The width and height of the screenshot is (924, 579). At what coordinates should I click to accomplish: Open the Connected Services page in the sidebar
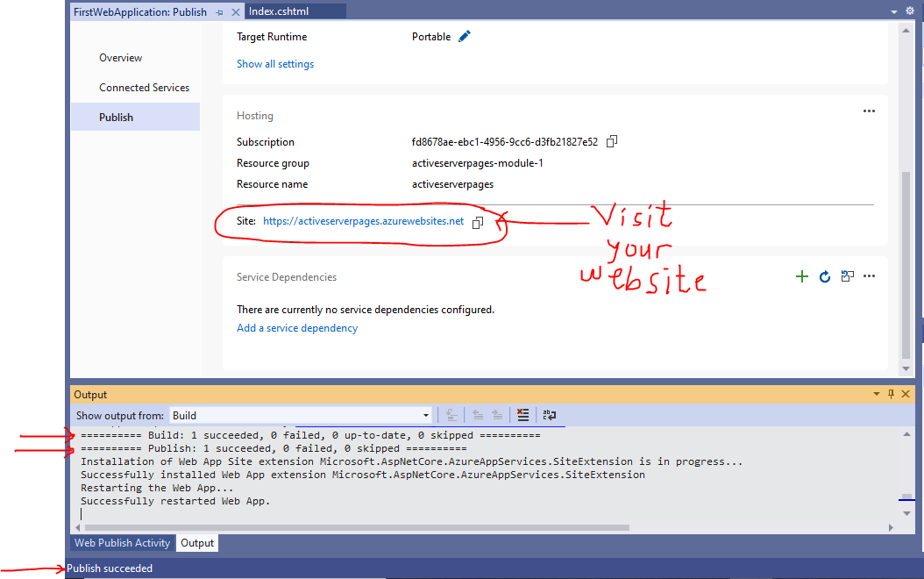click(145, 87)
